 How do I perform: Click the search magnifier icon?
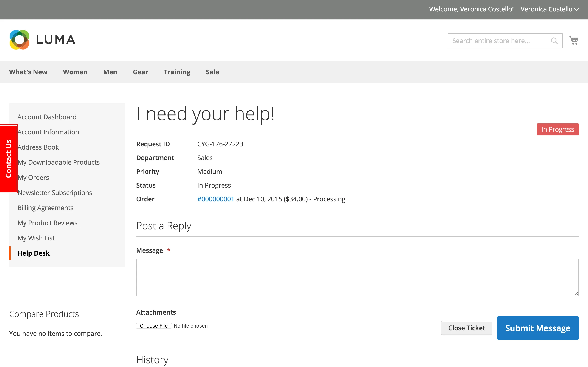click(x=554, y=41)
